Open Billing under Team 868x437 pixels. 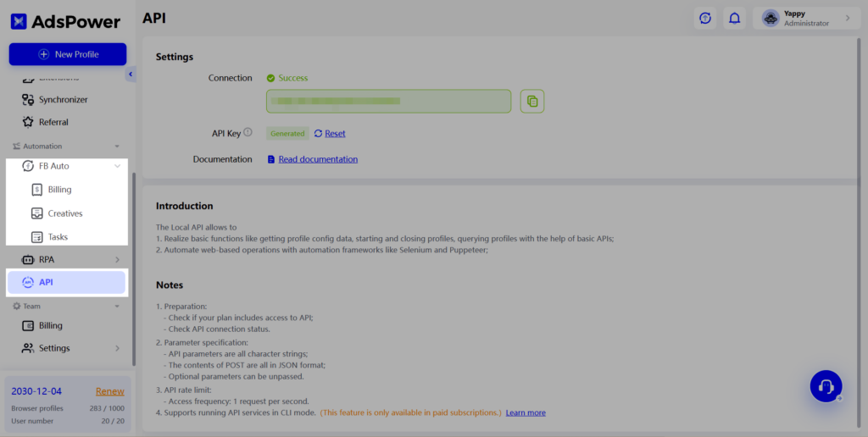pyautogui.click(x=50, y=325)
